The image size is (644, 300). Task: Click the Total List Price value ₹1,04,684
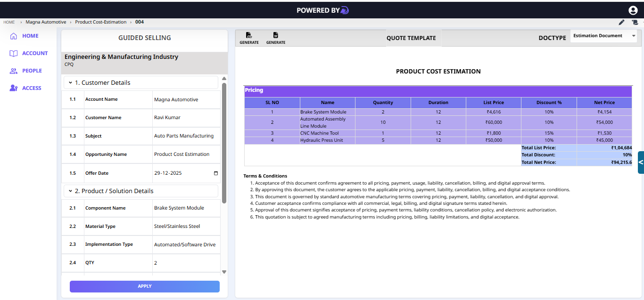(x=621, y=148)
